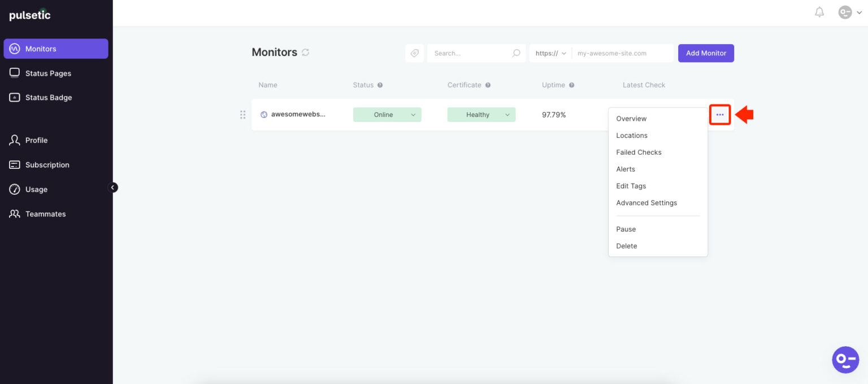The width and height of the screenshot is (868, 384).
Task: Open the chat widget bubble
Action: (845, 360)
